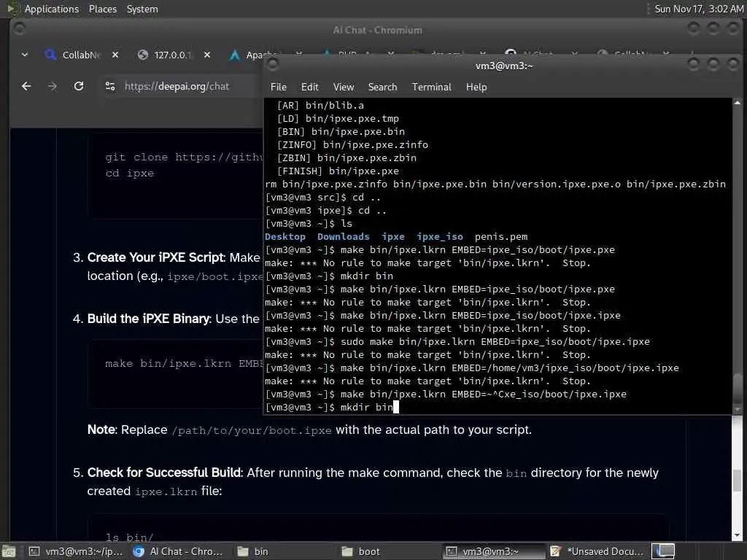Open the terminal Search menu
Image resolution: width=747 pixels, height=560 pixels.
382,87
